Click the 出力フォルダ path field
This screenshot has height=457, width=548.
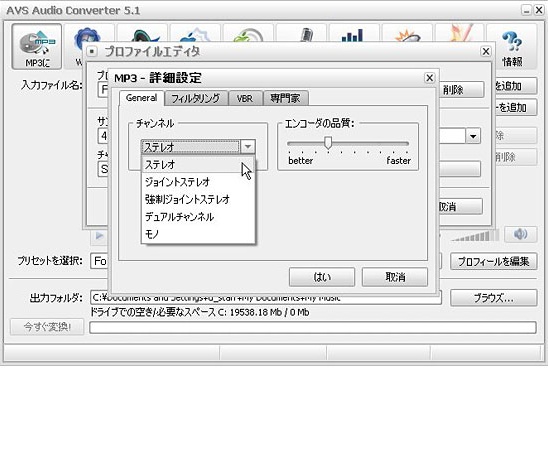pyautogui.click(x=266, y=299)
